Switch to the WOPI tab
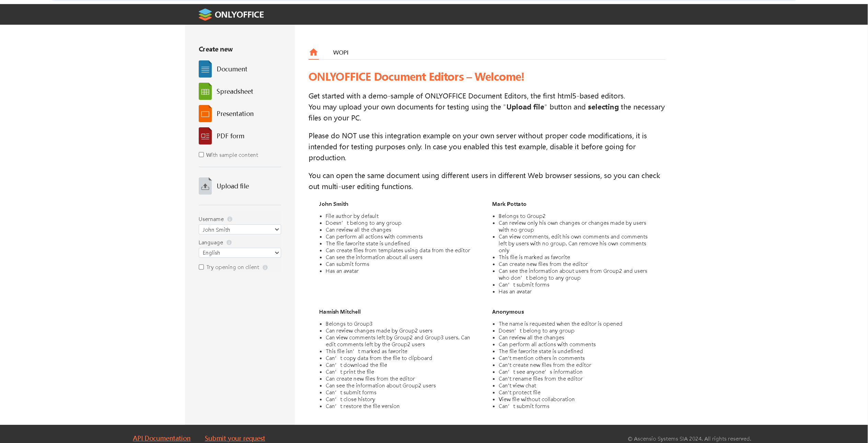Image resolution: width=868 pixels, height=443 pixels. pyautogui.click(x=340, y=53)
